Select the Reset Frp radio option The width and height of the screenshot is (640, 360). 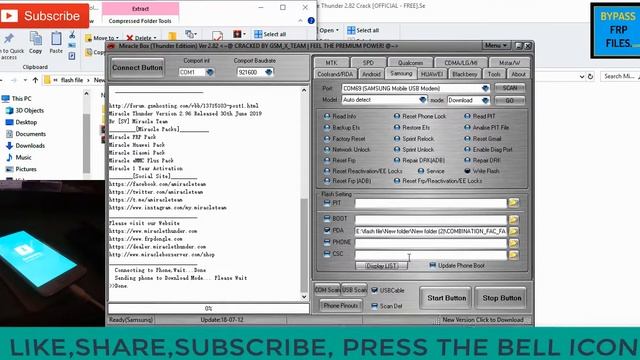(340, 160)
